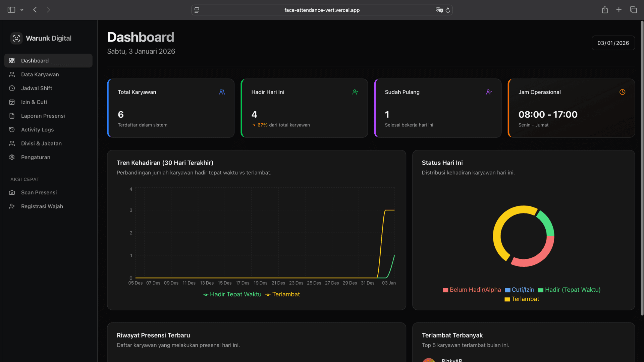Toggle the Hadir Tepat Waktu chart legend
Image resolution: width=644 pixels, height=362 pixels.
coord(232,294)
